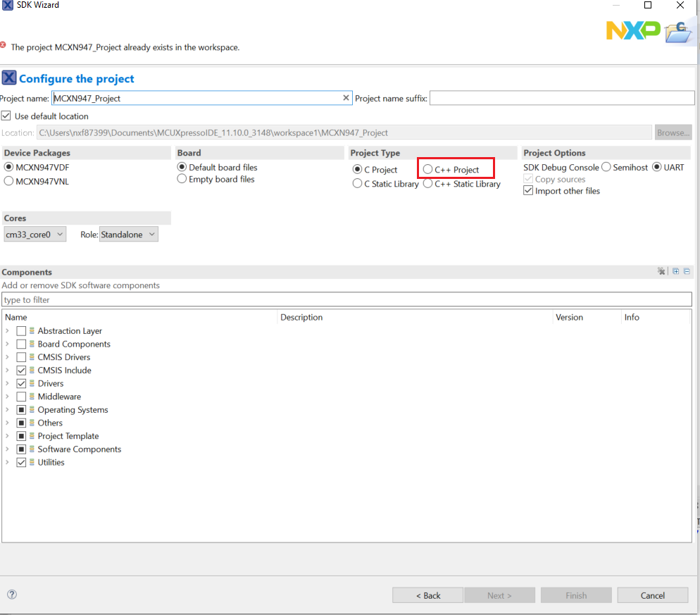Expand the Abstraction Layer tree node
The image size is (700, 615).
7,331
